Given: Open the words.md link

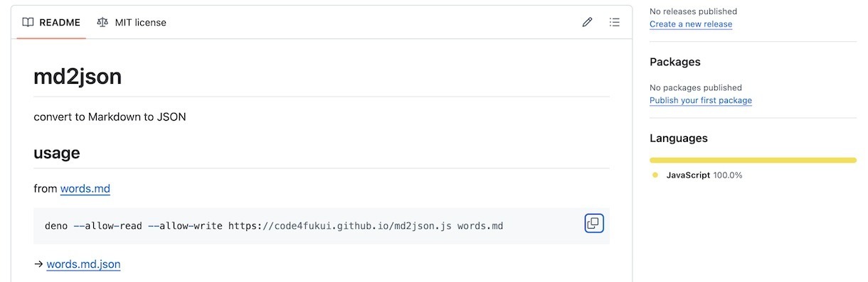Looking at the screenshot, I should 85,188.
